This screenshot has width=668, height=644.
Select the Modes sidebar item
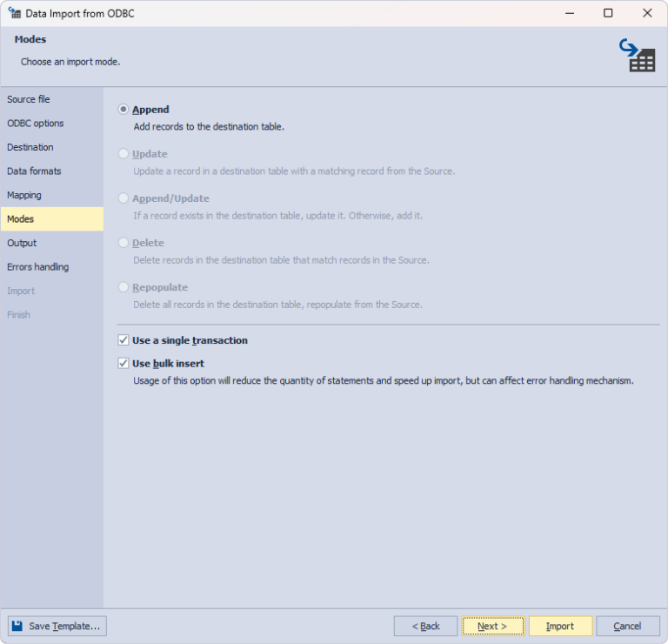pos(21,219)
